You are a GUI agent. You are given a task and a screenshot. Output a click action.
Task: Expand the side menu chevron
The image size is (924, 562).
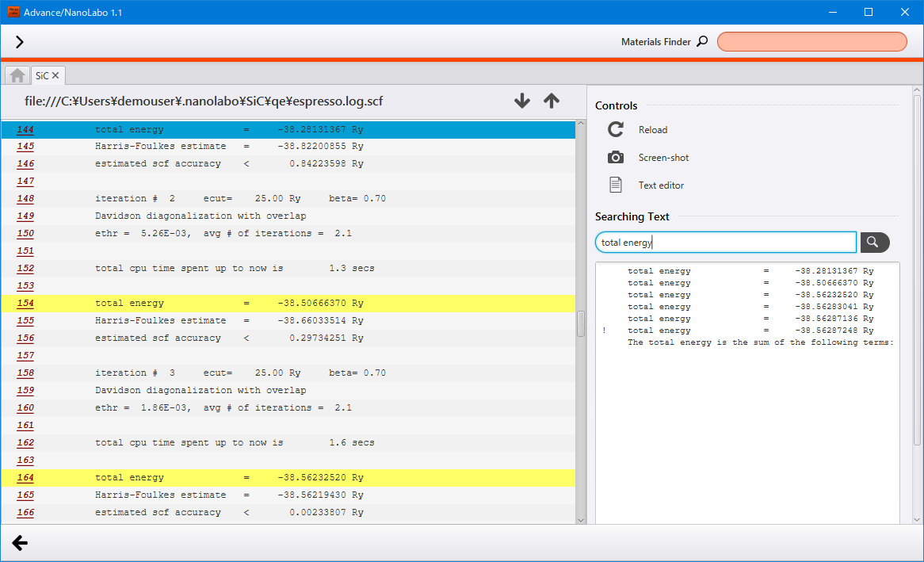[x=20, y=42]
